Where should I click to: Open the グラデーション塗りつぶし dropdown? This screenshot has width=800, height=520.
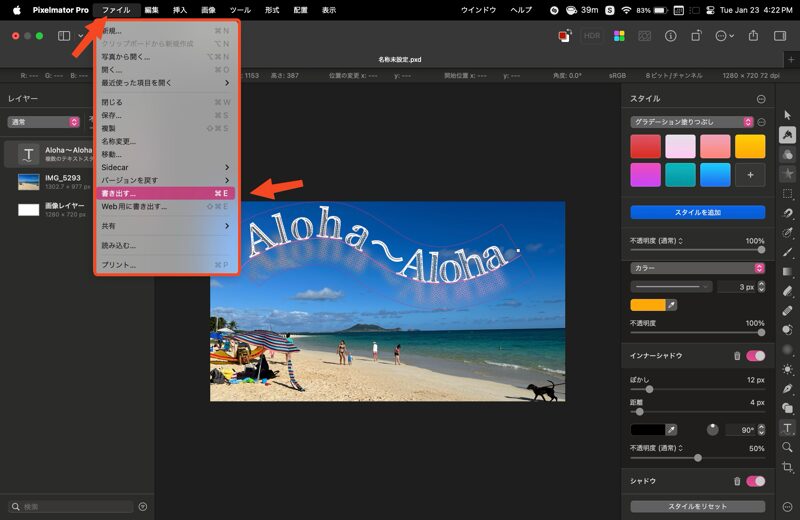(692, 122)
